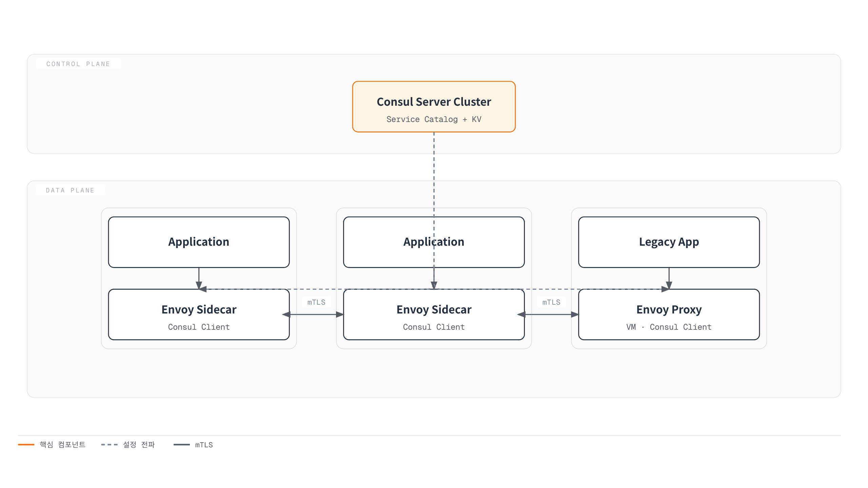Image resolution: width=868 pixels, height=488 pixels.
Task: Select the middle Application box crossed by dashed line
Action: point(434,242)
